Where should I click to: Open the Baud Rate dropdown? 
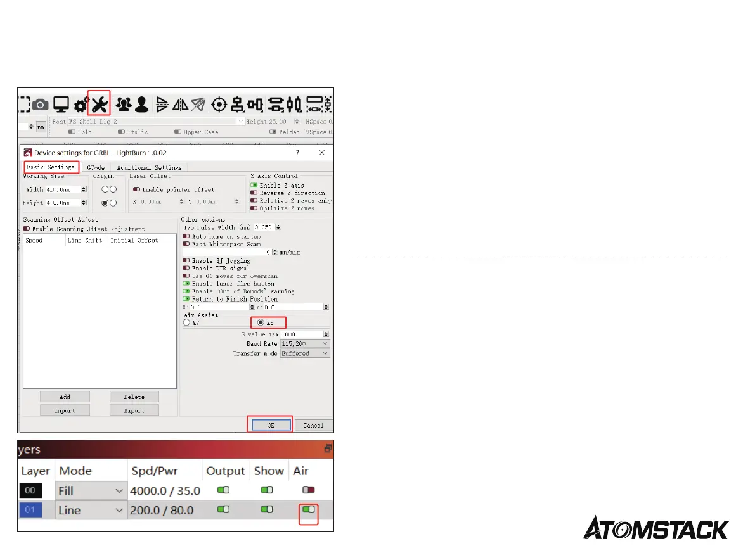(x=305, y=343)
